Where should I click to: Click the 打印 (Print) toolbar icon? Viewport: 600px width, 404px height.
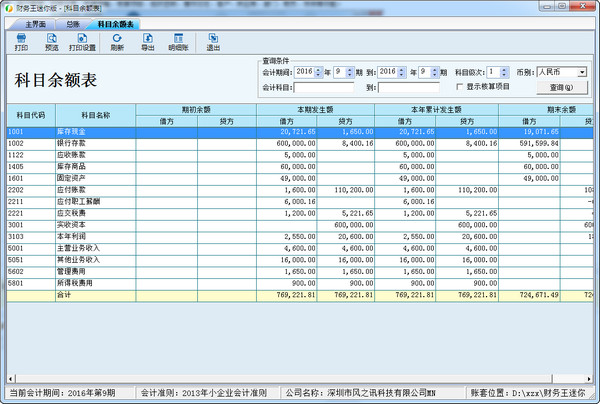tap(21, 41)
